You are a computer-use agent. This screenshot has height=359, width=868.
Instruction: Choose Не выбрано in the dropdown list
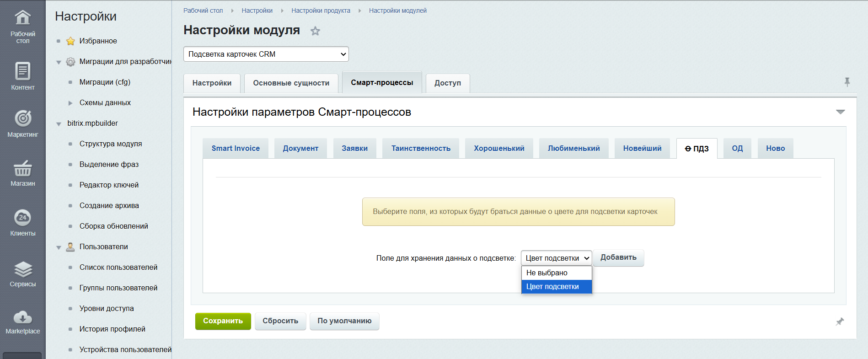[x=556, y=273]
